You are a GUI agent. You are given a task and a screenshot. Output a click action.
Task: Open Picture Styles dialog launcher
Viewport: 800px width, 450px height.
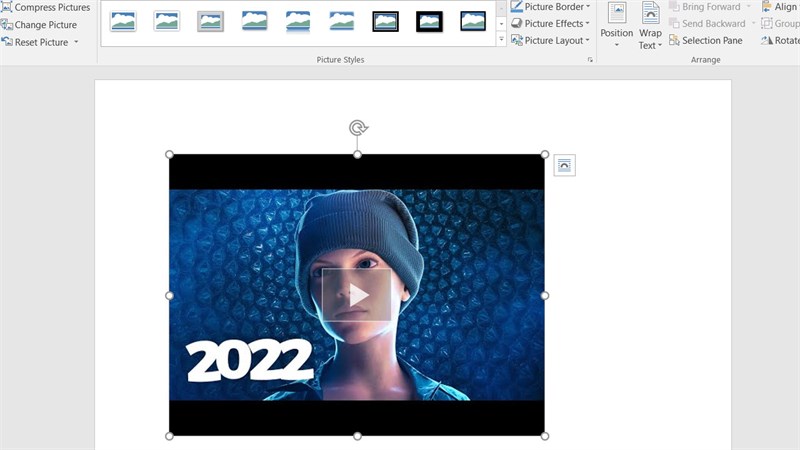(x=590, y=60)
